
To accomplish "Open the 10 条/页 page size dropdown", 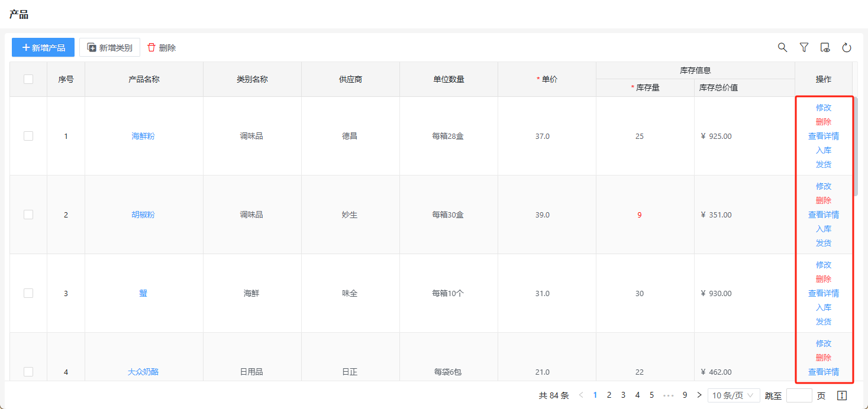I will pos(734,395).
